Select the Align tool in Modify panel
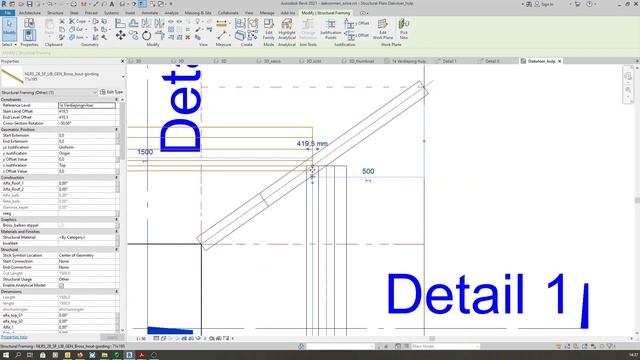 (x=120, y=23)
